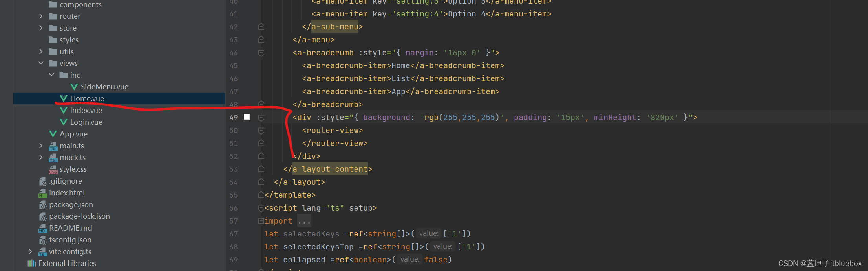Select External Libraries node
This screenshot has height=271, width=868.
pos(67,263)
